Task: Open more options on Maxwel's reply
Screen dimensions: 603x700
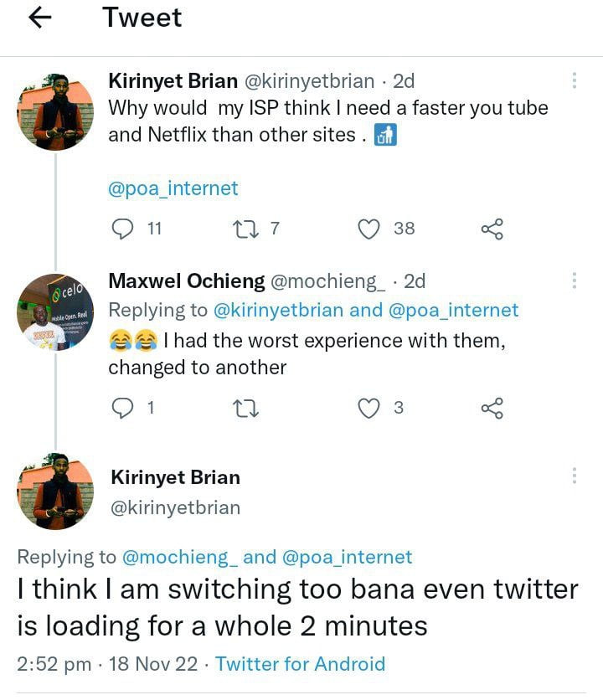Action: (575, 280)
